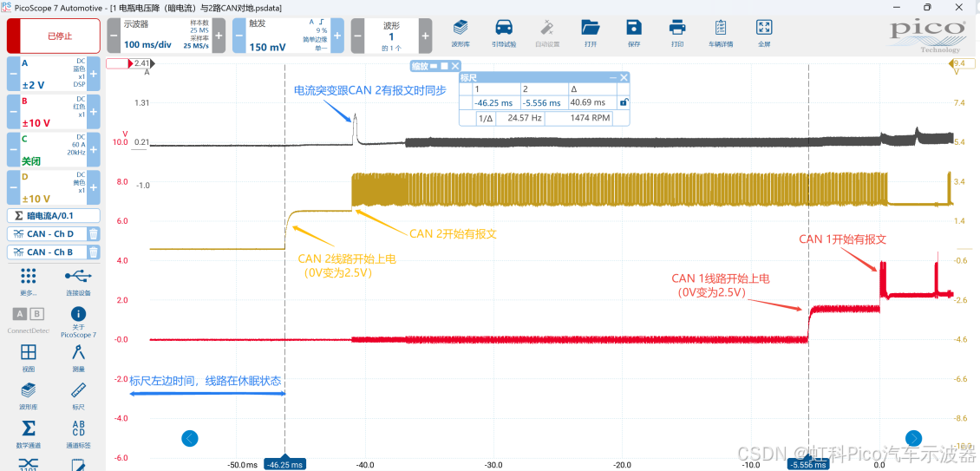Increase timebase with 示波器 plus button

(219, 36)
